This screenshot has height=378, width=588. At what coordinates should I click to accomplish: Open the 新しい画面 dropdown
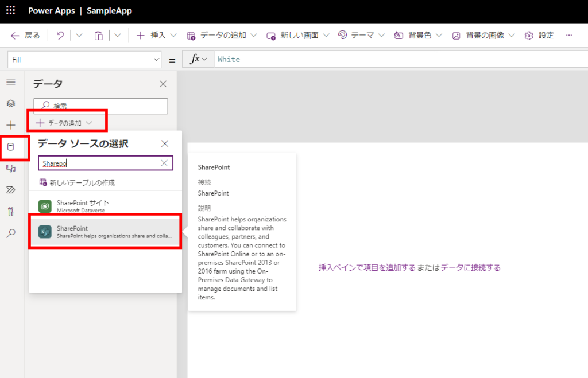[298, 35]
